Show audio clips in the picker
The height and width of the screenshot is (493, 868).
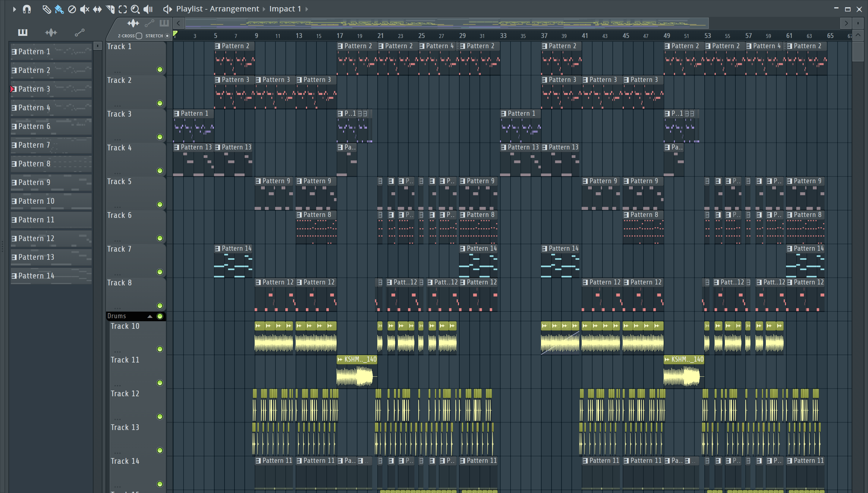[51, 33]
